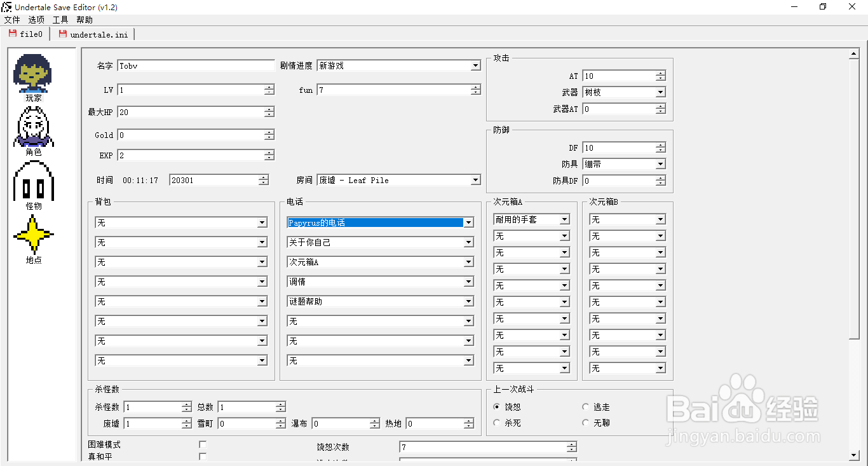
Task: Switch to the undertale.ini tab
Action: pos(95,34)
